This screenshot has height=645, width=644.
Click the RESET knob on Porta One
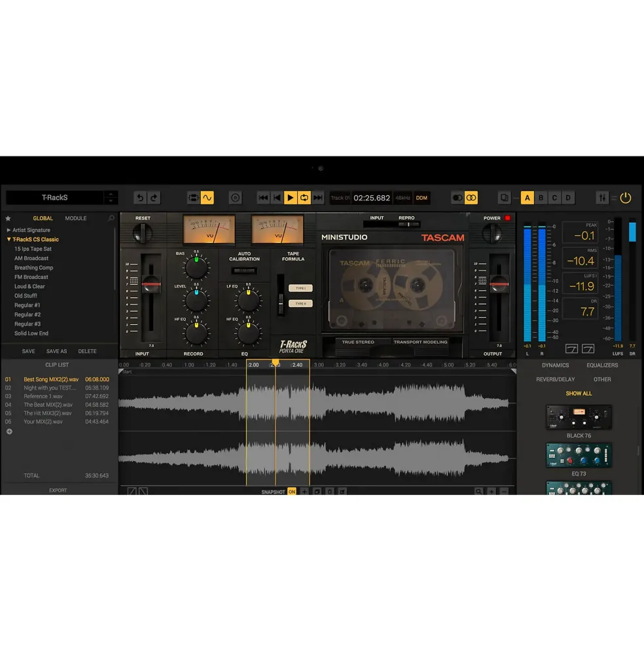pos(142,233)
